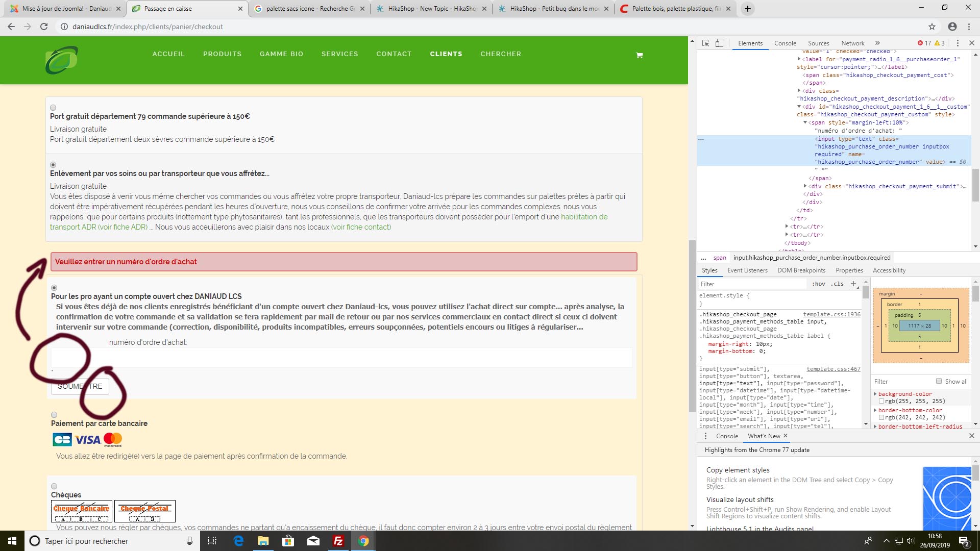Select the Port gratuit département 79 radio button
The height and width of the screenshot is (551, 980).
[x=53, y=108]
